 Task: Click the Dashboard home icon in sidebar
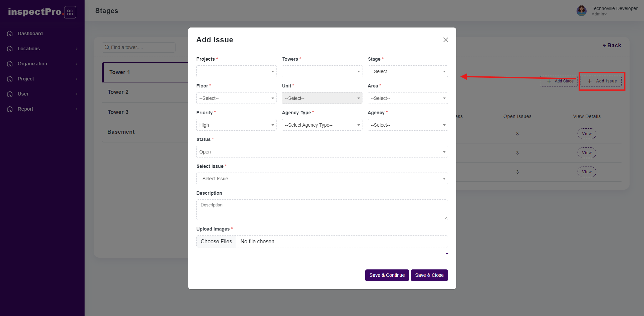(x=10, y=34)
